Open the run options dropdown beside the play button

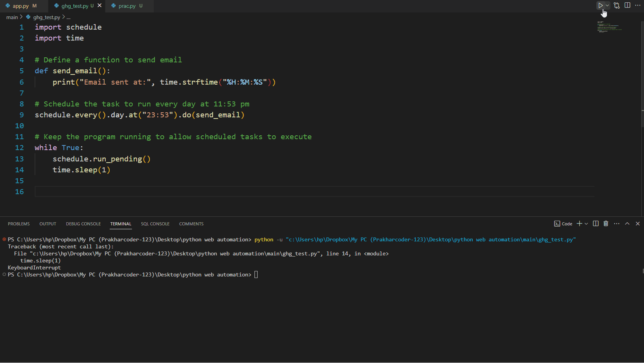(607, 5)
